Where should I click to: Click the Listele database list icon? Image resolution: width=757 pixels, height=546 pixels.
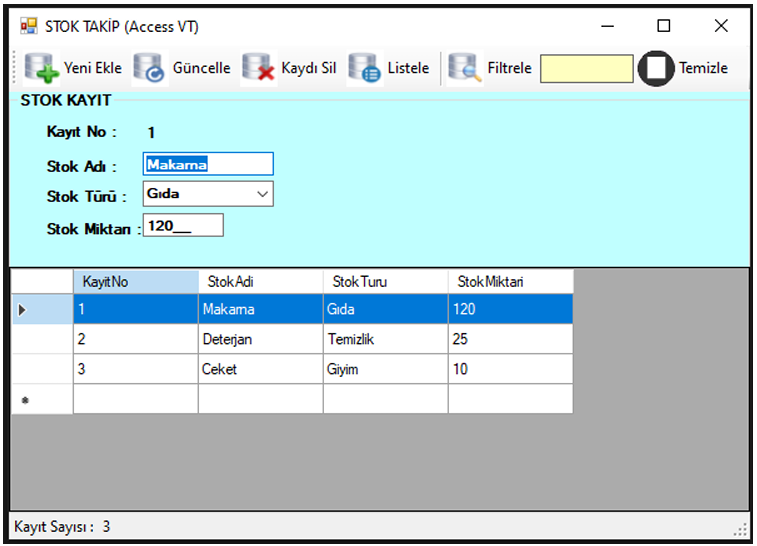coord(364,68)
